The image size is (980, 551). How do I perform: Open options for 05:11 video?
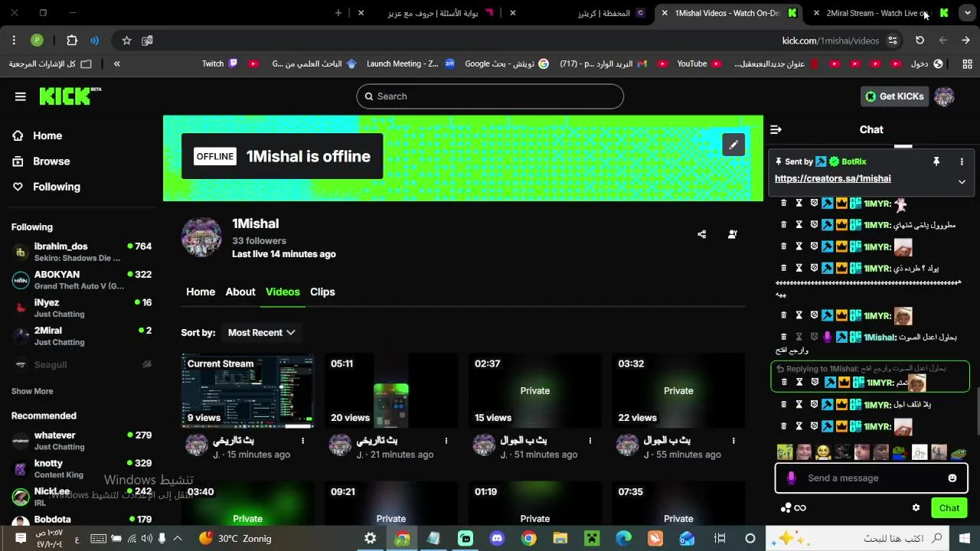pos(446,441)
